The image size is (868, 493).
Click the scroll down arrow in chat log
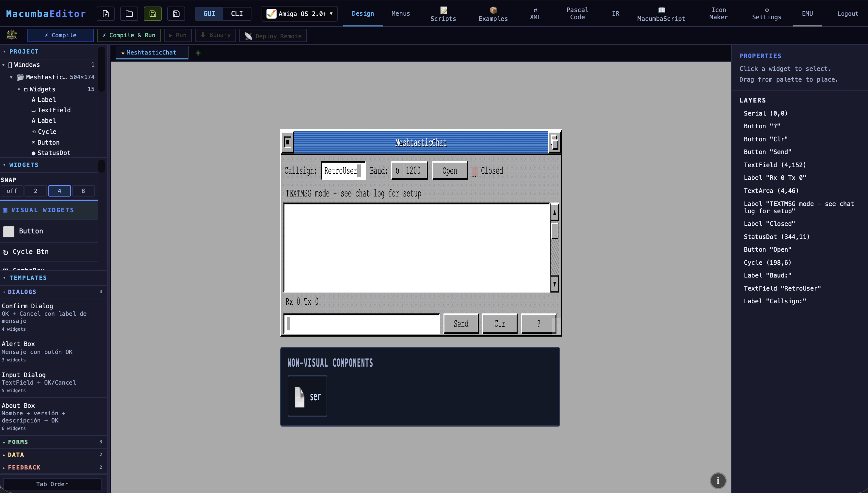(555, 283)
